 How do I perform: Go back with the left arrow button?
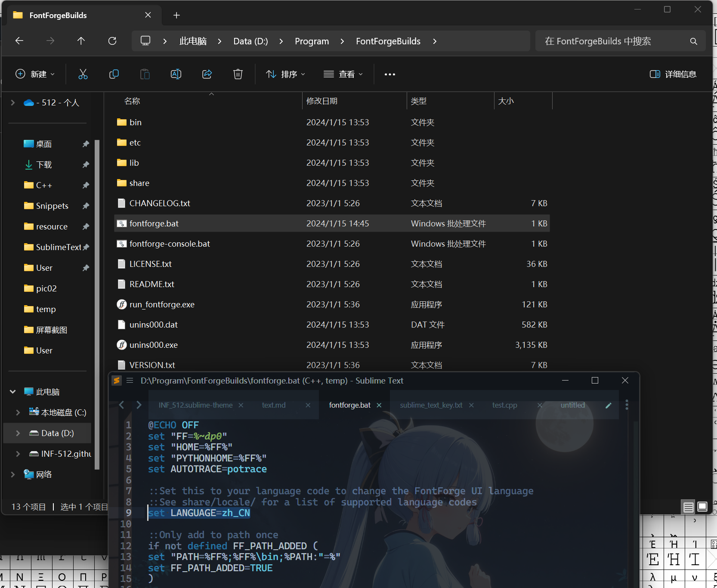click(19, 41)
